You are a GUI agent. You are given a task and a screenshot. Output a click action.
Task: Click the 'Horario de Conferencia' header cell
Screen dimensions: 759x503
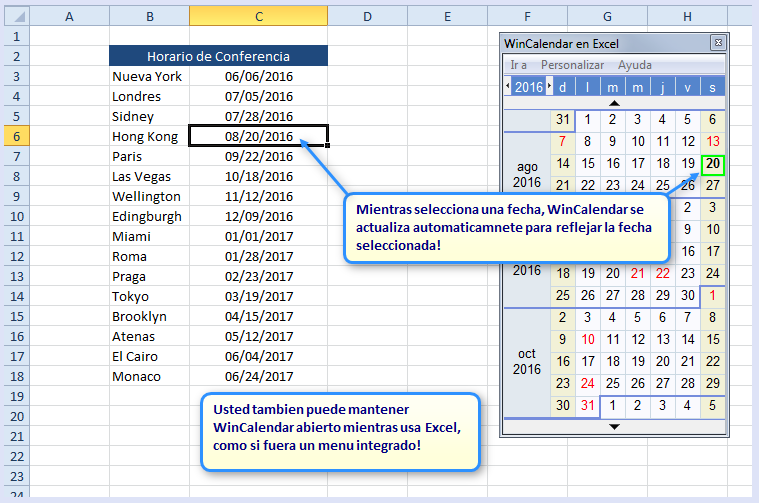coord(218,56)
